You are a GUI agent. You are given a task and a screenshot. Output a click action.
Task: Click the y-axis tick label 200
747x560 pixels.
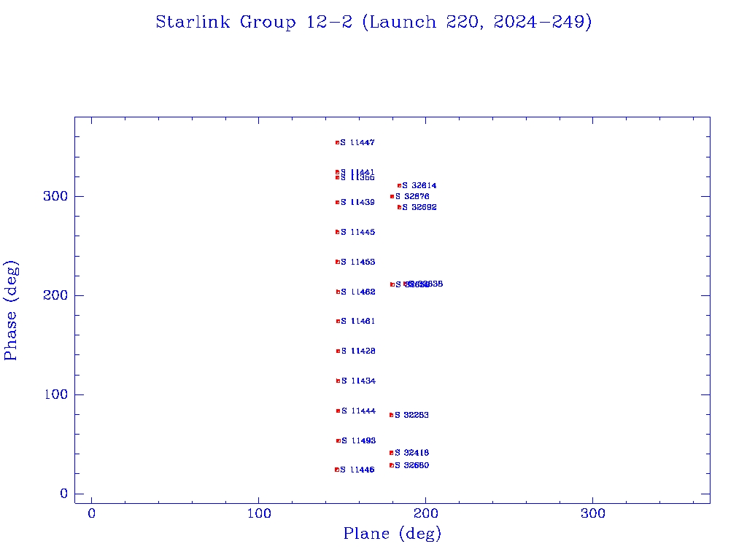[x=55, y=295]
